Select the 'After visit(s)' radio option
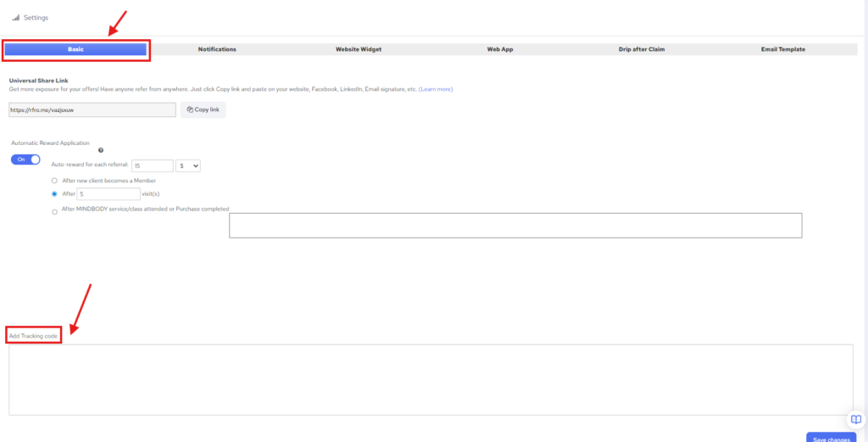This screenshot has height=442, width=868. click(55, 194)
